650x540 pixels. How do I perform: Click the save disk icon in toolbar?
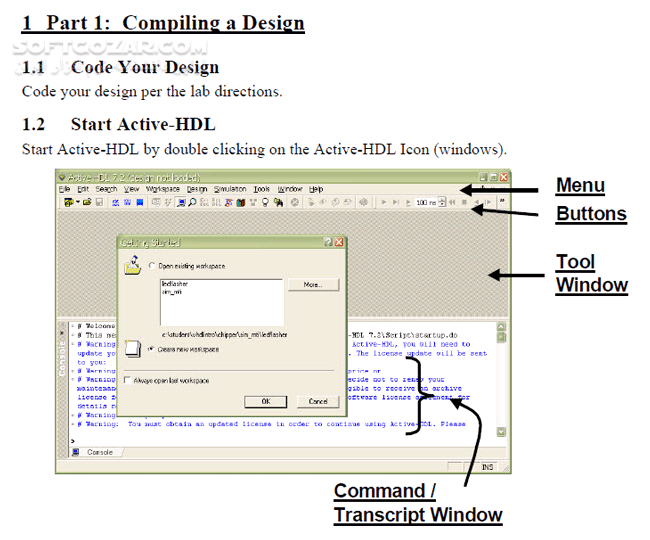pyautogui.click(x=98, y=202)
